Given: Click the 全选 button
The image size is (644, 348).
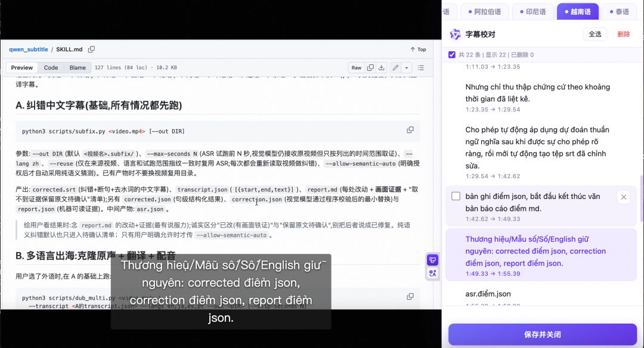Looking at the screenshot, I should click(x=595, y=35).
